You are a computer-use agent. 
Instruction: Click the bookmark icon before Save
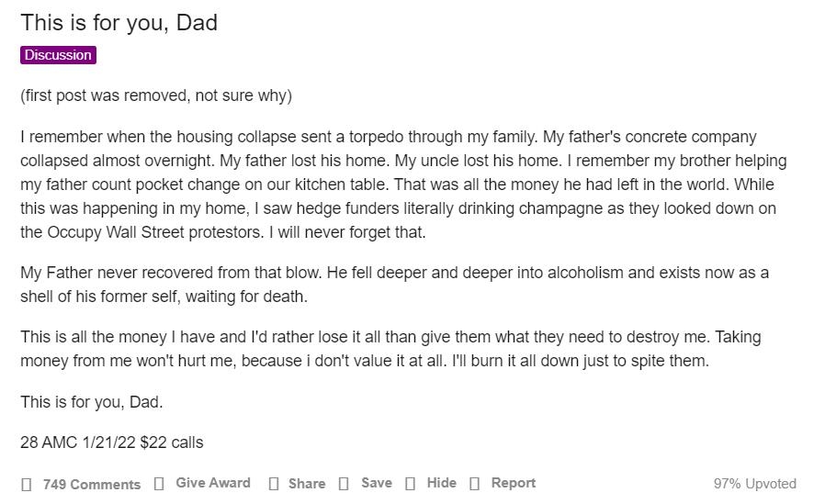pyautogui.click(x=343, y=483)
